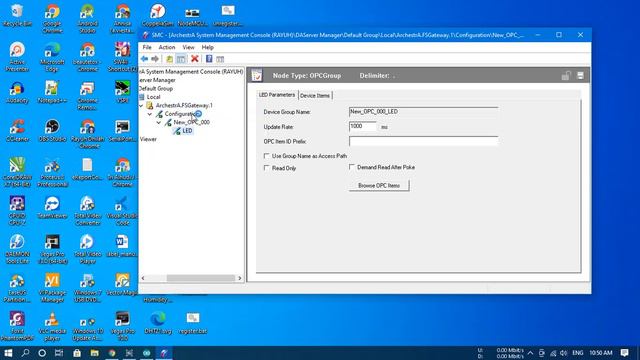Screen dimensions: 640x360
Task: Click the Browse OPC Items button
Action: pyautogui.click(x=379, y=186)
